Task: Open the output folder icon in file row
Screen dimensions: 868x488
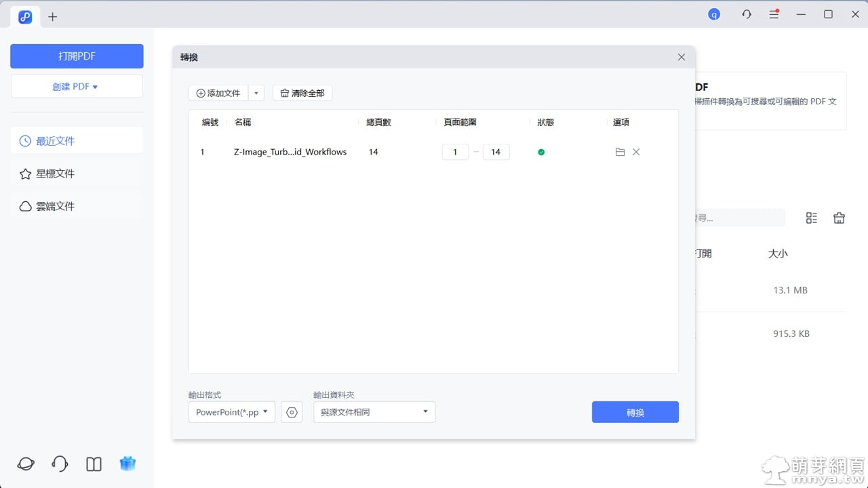Action: (620, 152)
